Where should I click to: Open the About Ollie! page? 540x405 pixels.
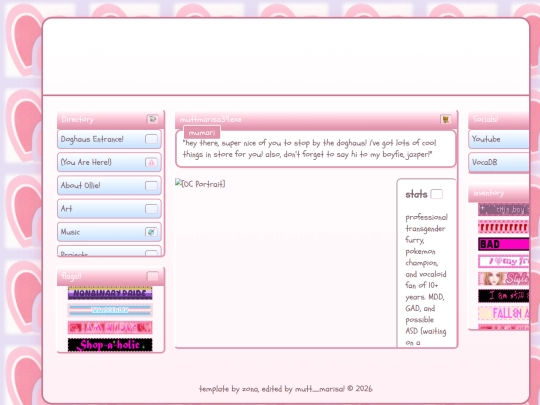[109, 185]
